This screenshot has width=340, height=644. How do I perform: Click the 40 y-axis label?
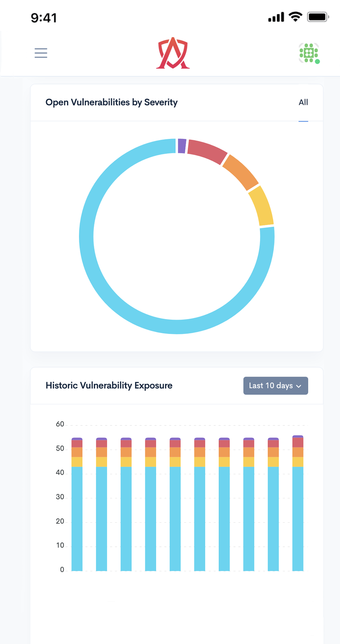[60, 473]
